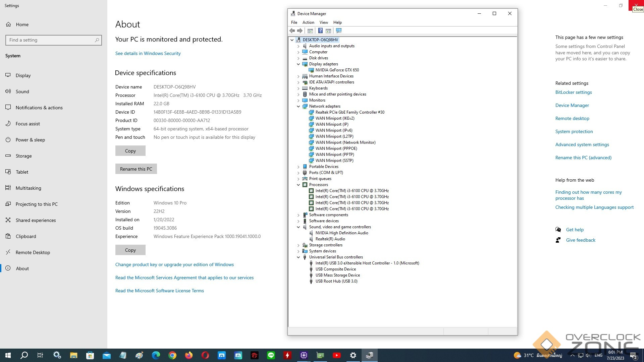644x362 pixels.
Task: Click the Back arrow in Device Manager toolbar
Action: [292, 31]
